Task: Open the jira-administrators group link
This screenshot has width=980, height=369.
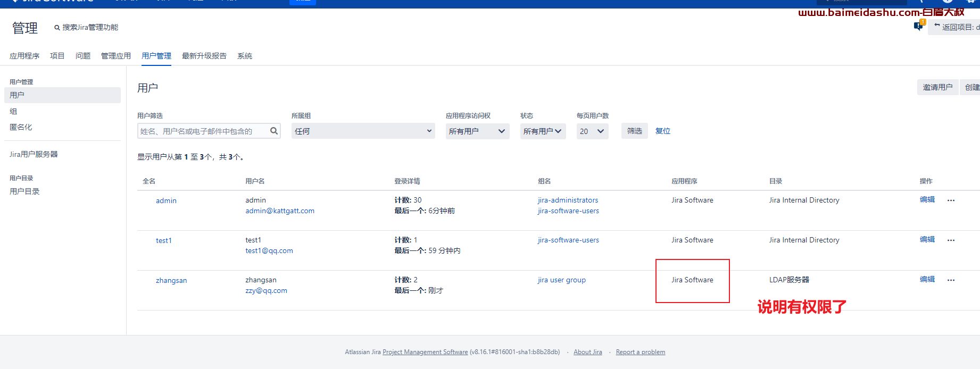Action: pyautogui.click(x=568, y=200)
